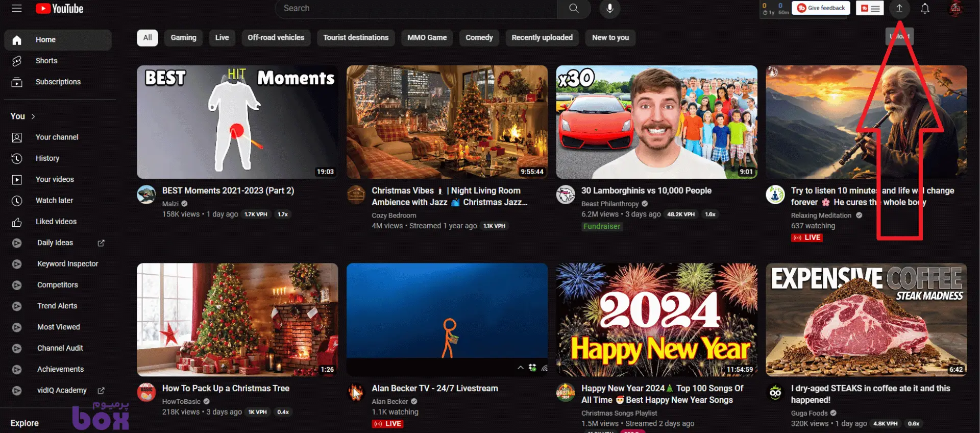Select the Live filter chip
This screenshot has width=980, height=433.
point(222,38)
